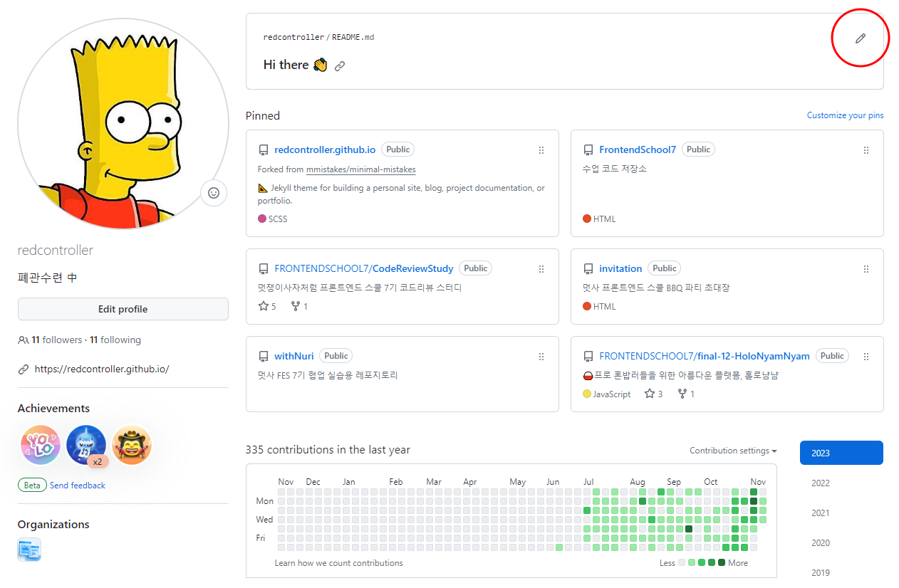Click the repo icon beside redcontroller.github.io
The width and height of the screenshot is (899, 588).
(x=264, y=150)
